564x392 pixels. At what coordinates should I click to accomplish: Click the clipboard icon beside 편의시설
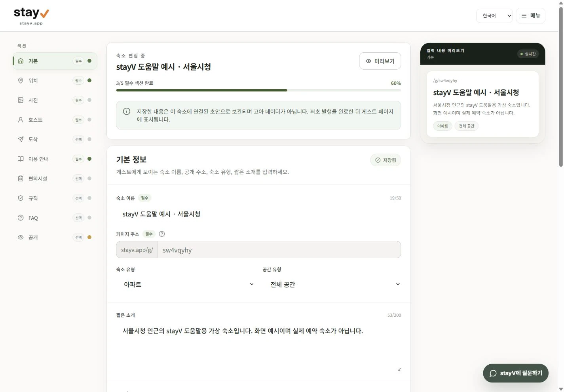click(21, 179)
